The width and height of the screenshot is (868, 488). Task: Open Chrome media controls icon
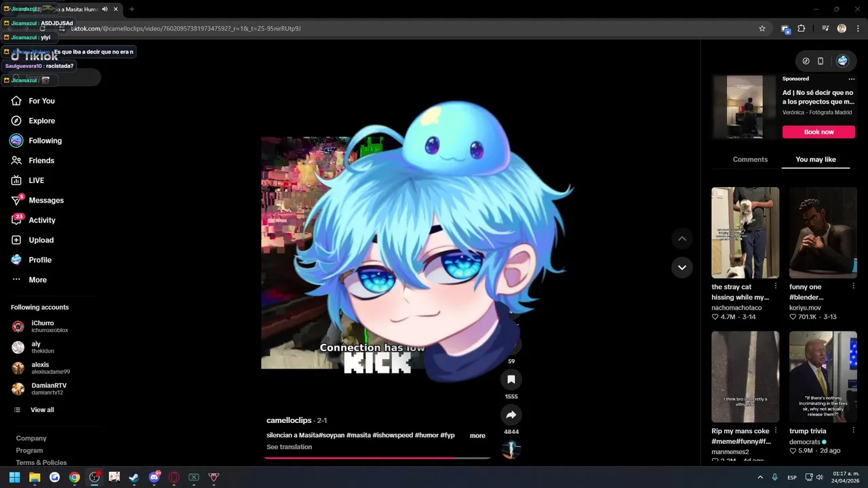pyautogui.click(x=825, y=28)
